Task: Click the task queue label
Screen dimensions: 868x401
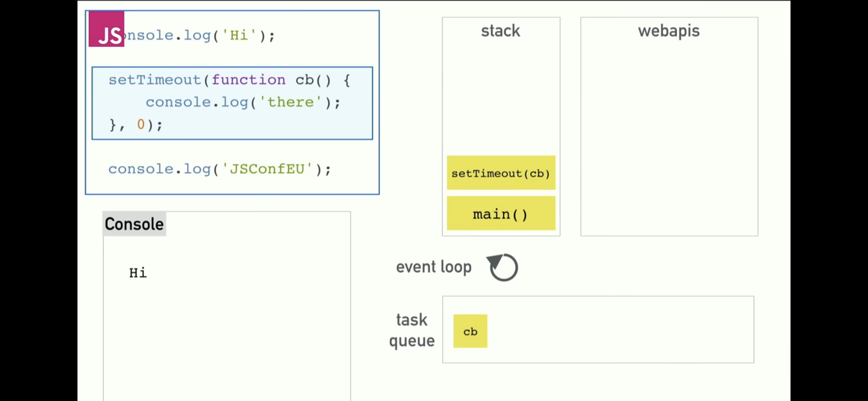Action: (412, 330)
